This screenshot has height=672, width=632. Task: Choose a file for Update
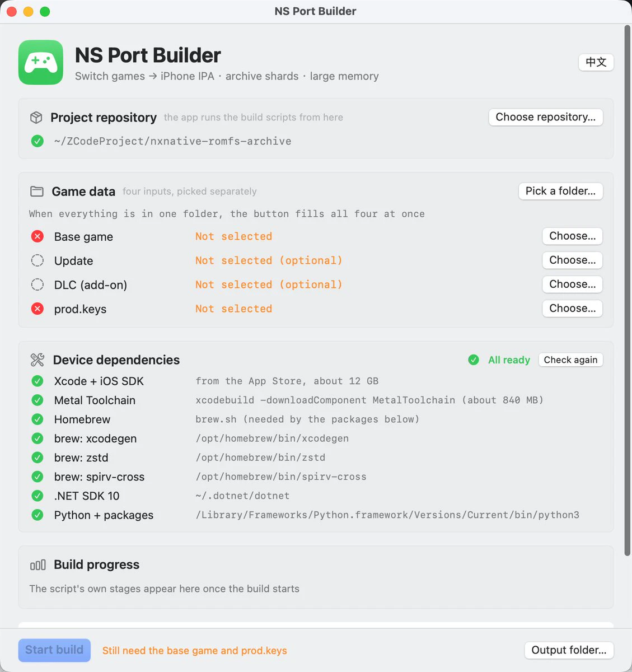(x=572, y=260)
